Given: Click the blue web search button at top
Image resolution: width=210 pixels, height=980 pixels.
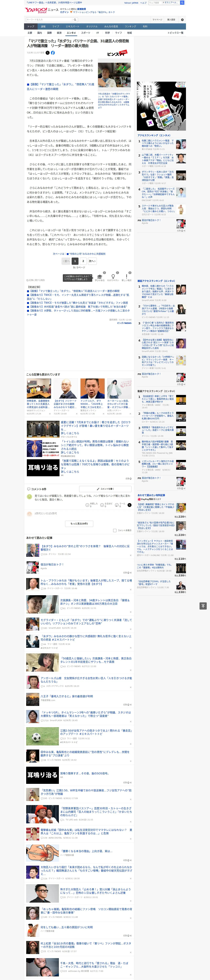Looking at the screenshot, I should pyautogui.click(x=182, y=3).
